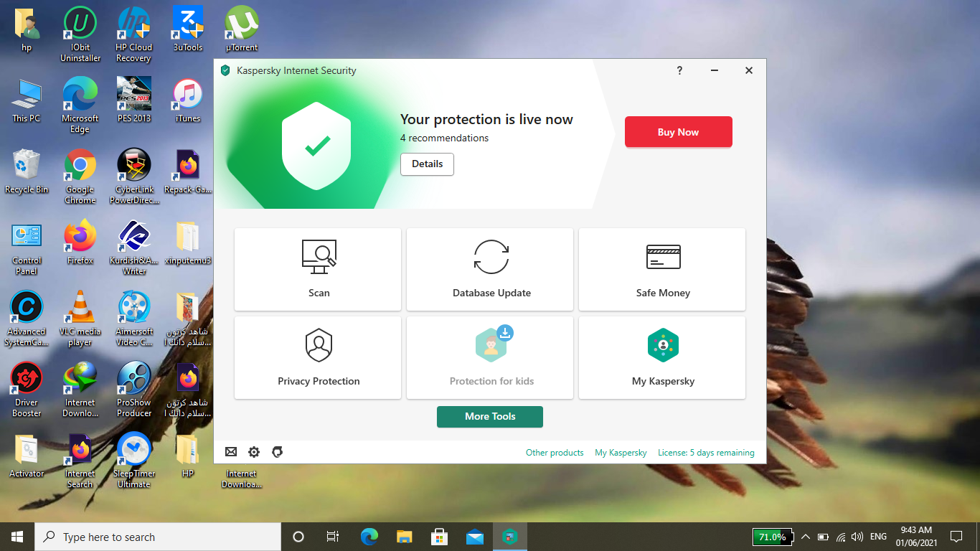Screen dimensions: 980x551
Task: Select SleepTimer Ultimate desktop icon
Action: [x=133, y=461]
